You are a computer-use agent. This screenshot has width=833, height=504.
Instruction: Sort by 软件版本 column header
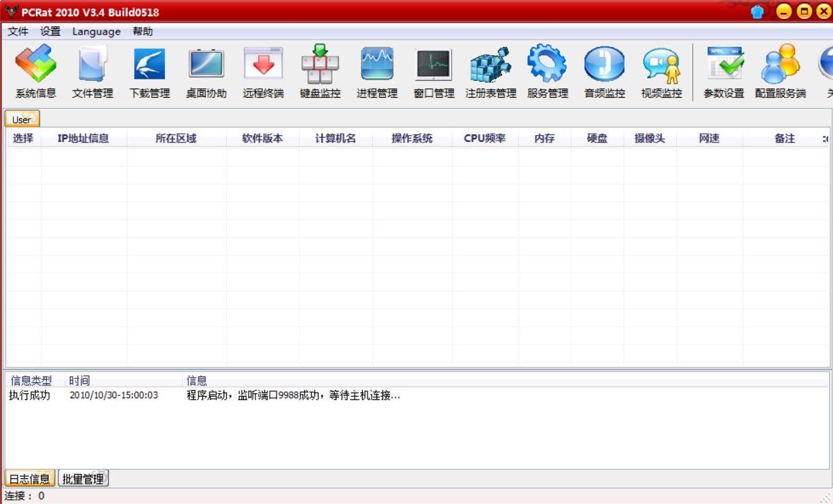(x=262, y=138)
